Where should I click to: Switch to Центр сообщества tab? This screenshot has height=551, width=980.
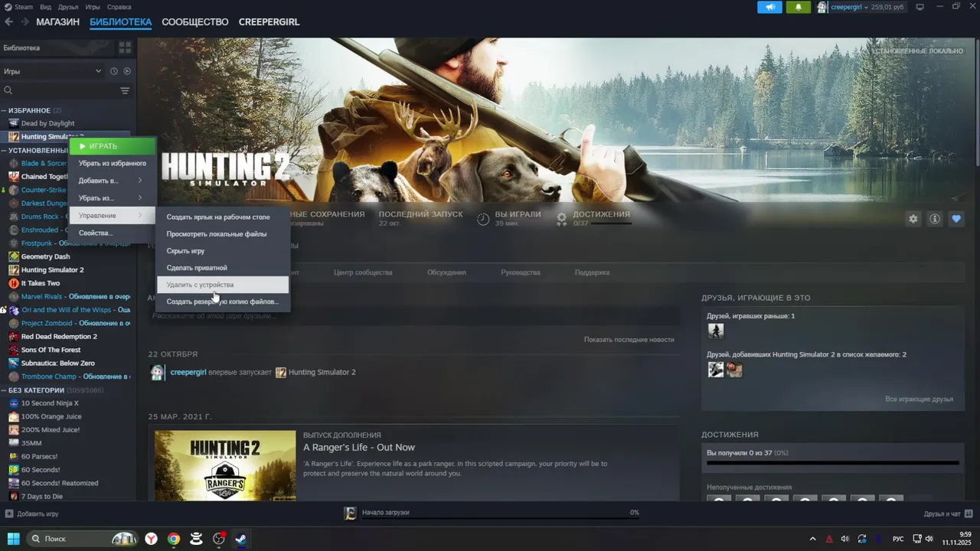pos(363,272)
